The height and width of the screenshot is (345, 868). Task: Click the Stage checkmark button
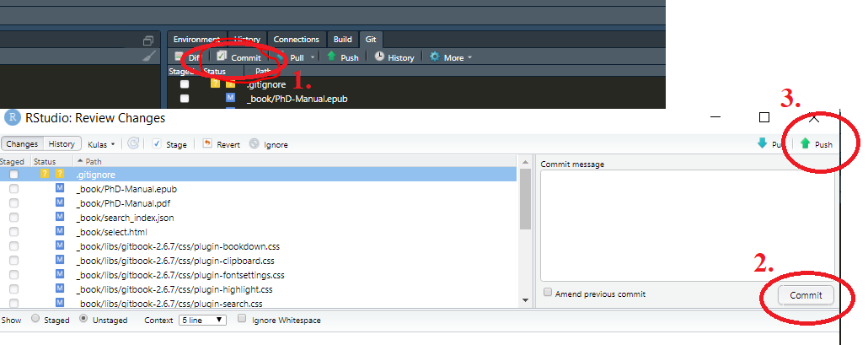(x=157, y=144)
